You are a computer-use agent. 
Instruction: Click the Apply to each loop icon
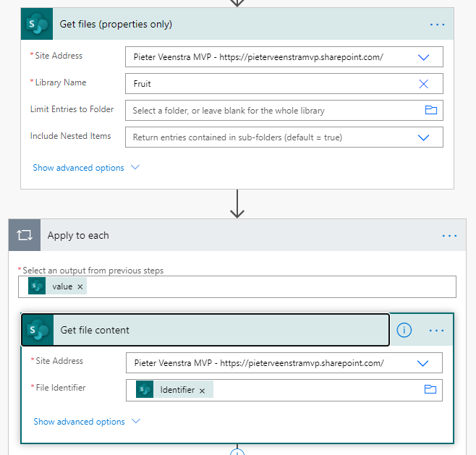click(x=25, y=235)
